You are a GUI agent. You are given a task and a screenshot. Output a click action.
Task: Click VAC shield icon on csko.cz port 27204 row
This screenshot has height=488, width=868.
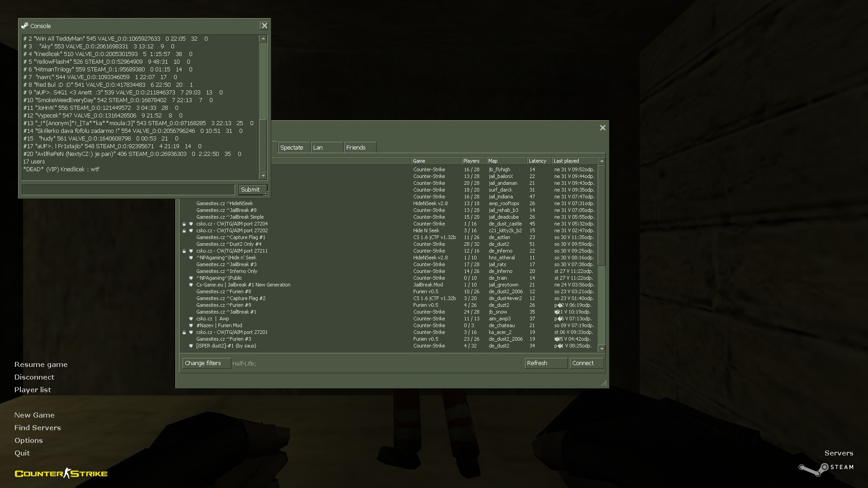(x=191, y=224)
